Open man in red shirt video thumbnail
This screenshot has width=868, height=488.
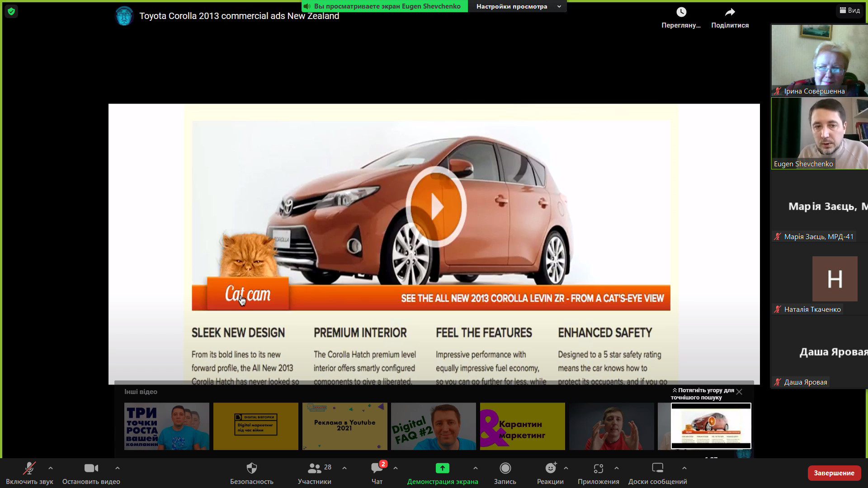coord(612,426)
